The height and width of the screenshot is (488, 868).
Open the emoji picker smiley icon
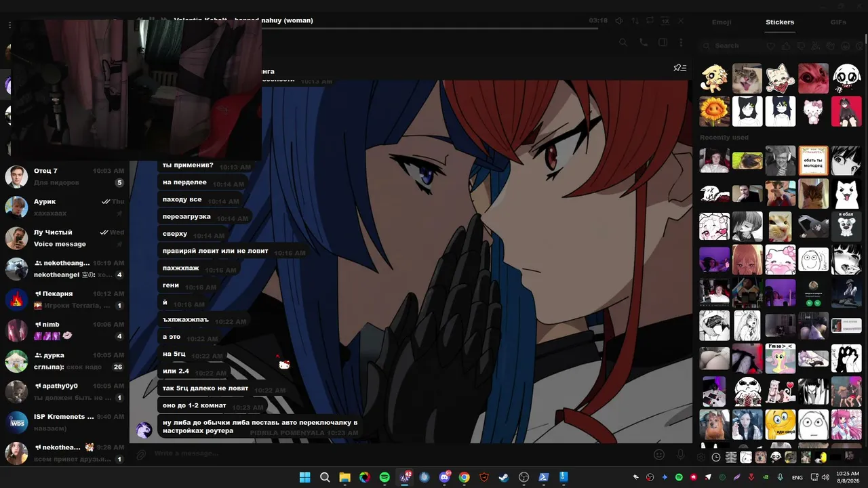coord(659,454)
